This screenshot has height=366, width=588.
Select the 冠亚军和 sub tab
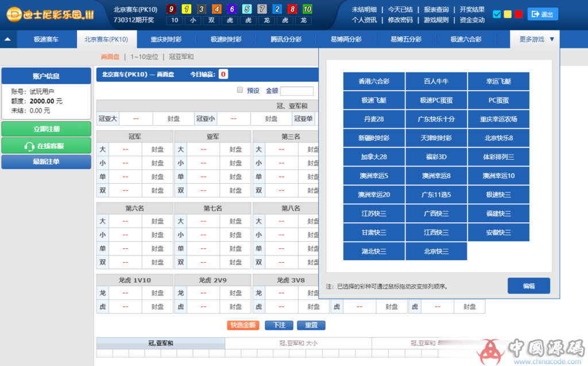(x=181, y=57)
